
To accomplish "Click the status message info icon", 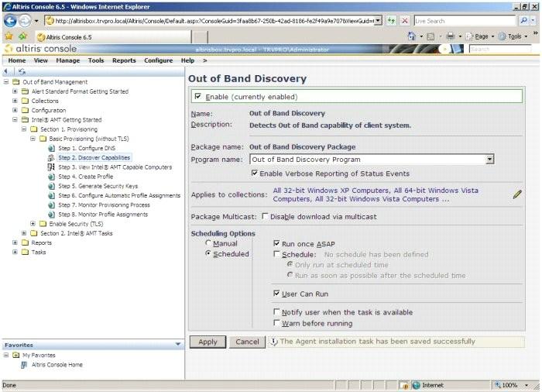I will click(274, 342).
